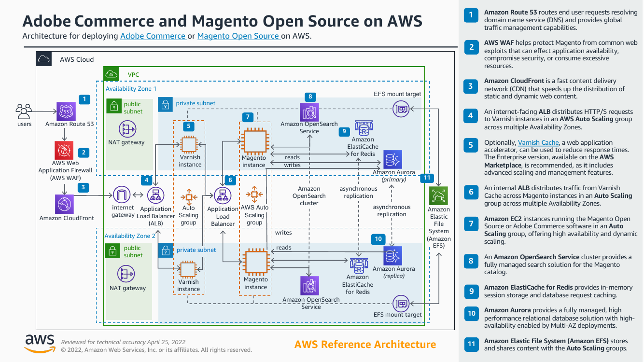Click the "AWS WAF" bold text in the legend
Screen dimensions: 644x362
pyautogui.click(x=498, y=43)
